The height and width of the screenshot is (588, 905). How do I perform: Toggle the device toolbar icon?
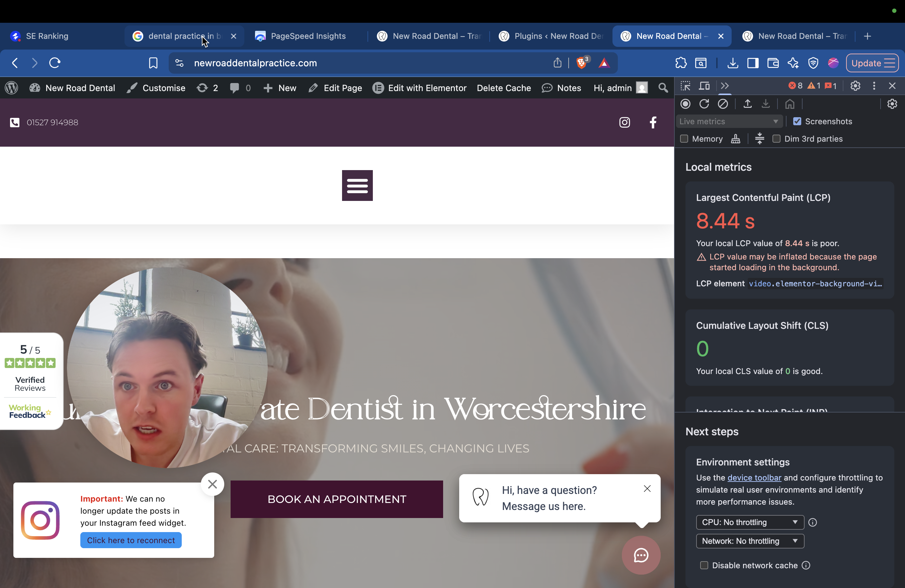[x=704, y=86]
